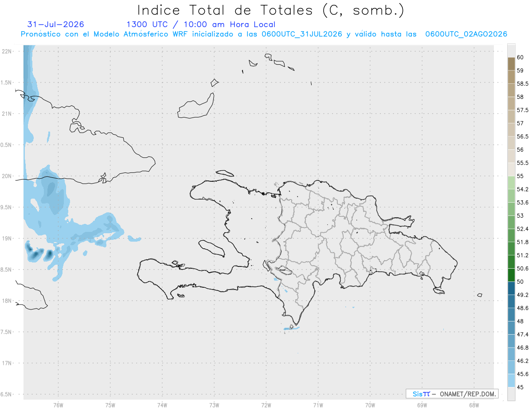Image resolution: width=532 pixels, height=411 pixels.
Task: Click the legend value 53.6
Action: click(522, 203)
